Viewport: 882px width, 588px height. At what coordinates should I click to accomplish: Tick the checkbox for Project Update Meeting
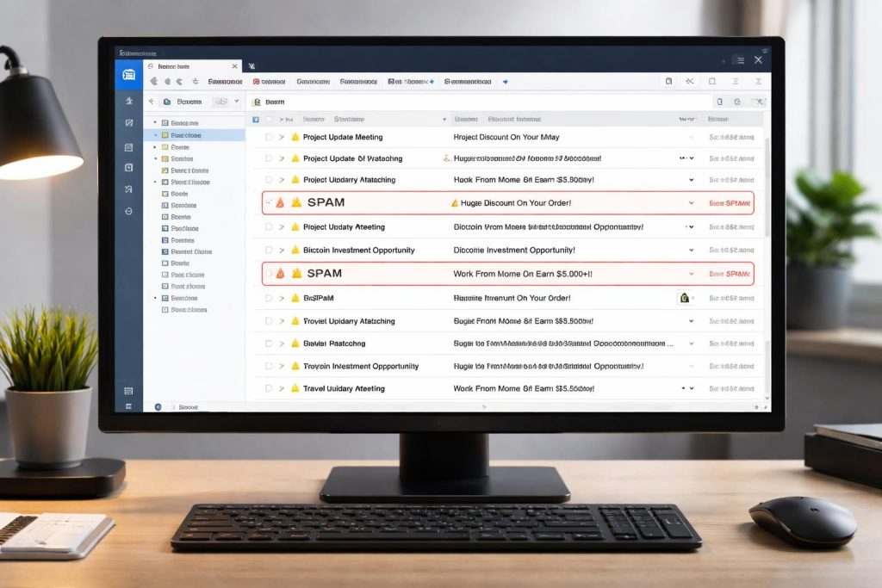tap(269, 137)
